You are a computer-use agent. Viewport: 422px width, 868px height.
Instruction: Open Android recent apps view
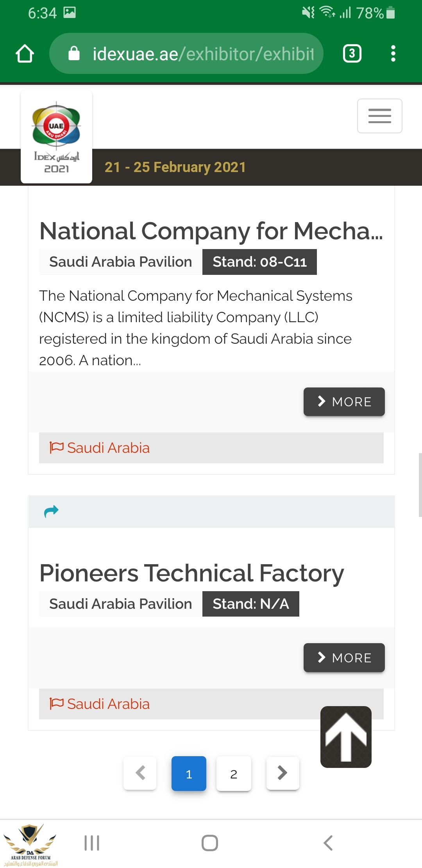[x=92, y=843]
